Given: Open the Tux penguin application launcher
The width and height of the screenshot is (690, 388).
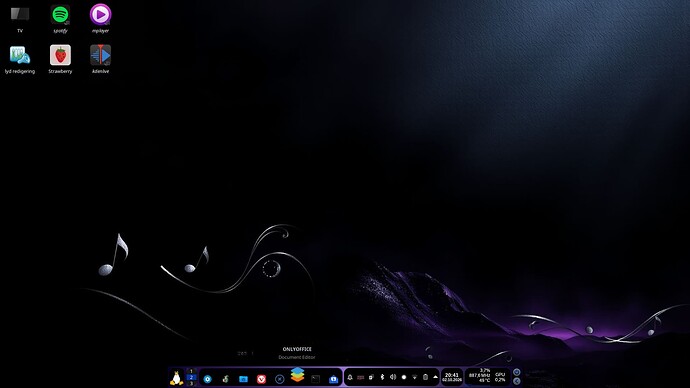Looking at the screenshot, I should [x=176, y=378].
